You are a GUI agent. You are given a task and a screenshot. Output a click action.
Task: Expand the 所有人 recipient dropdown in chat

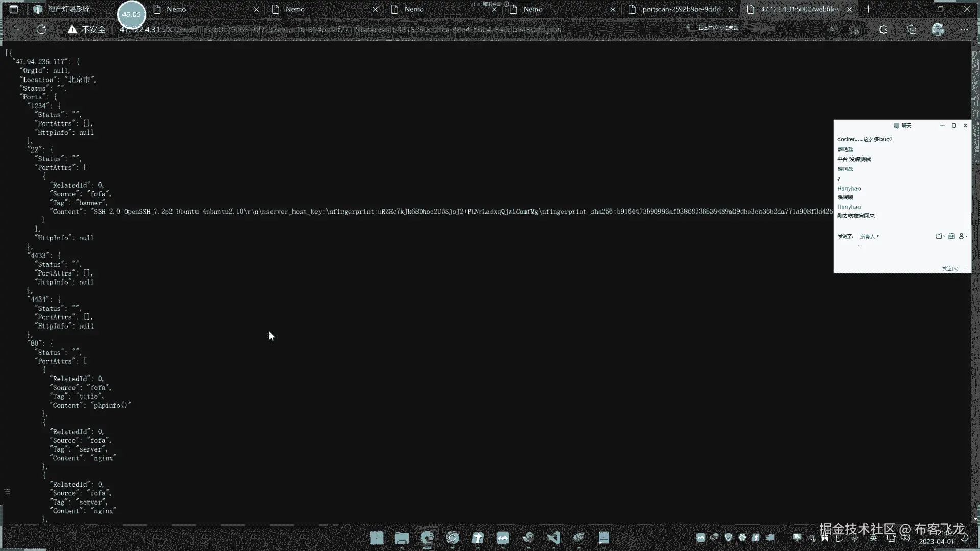pyautogui.click(x=869, y=236)
